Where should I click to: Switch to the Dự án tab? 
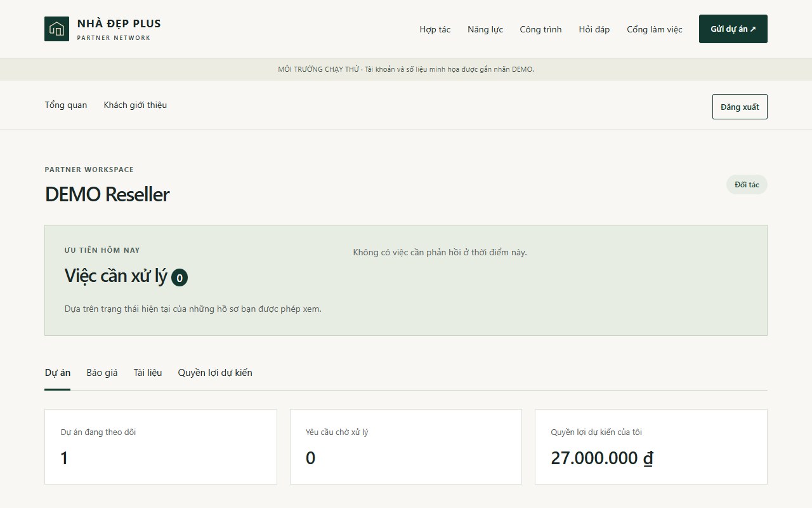[x=58, y=373]
